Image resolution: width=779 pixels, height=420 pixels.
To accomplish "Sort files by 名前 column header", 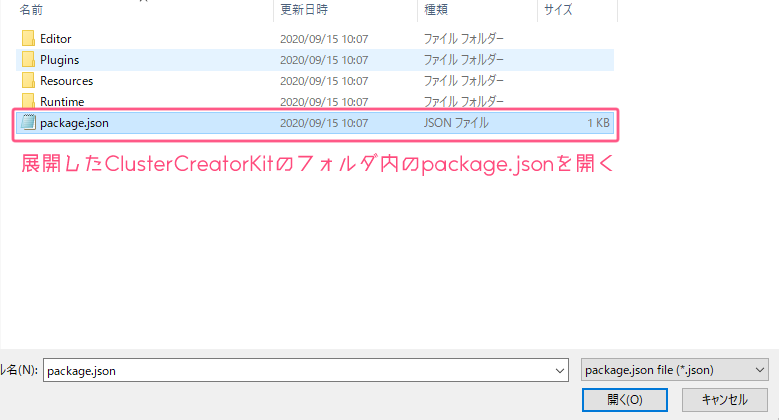I will coord(32,10).
